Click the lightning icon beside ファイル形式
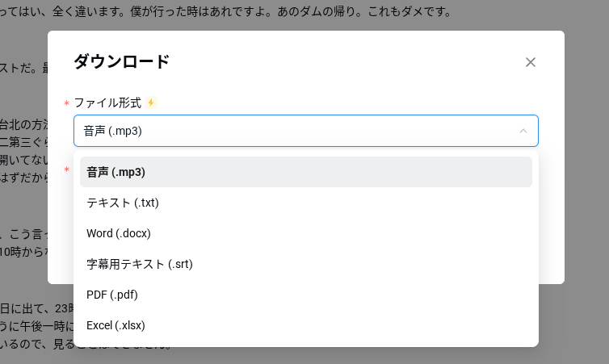 [x=151, y=103]
